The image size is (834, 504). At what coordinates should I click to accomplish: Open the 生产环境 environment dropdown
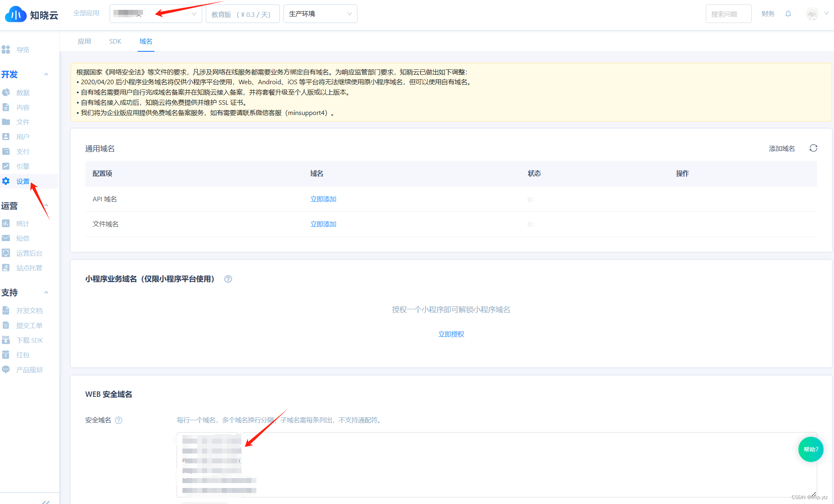pos(320,14)
